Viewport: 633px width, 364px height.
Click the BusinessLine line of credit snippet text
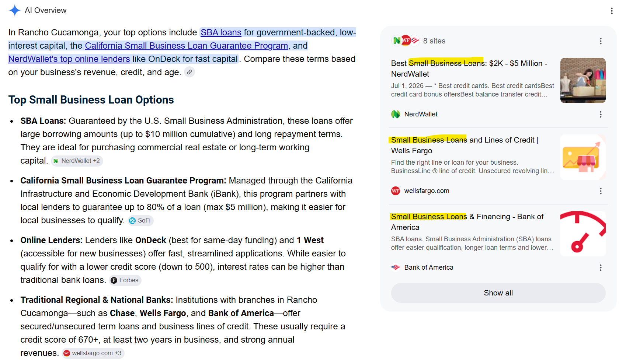(x=473, y=167)
